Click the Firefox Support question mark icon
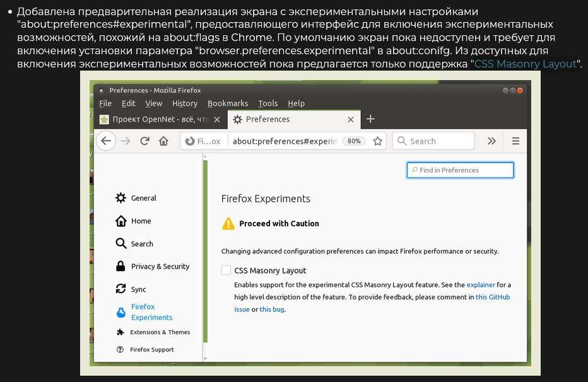The height and width of the screenshot is (382, 588). [120, 349]
